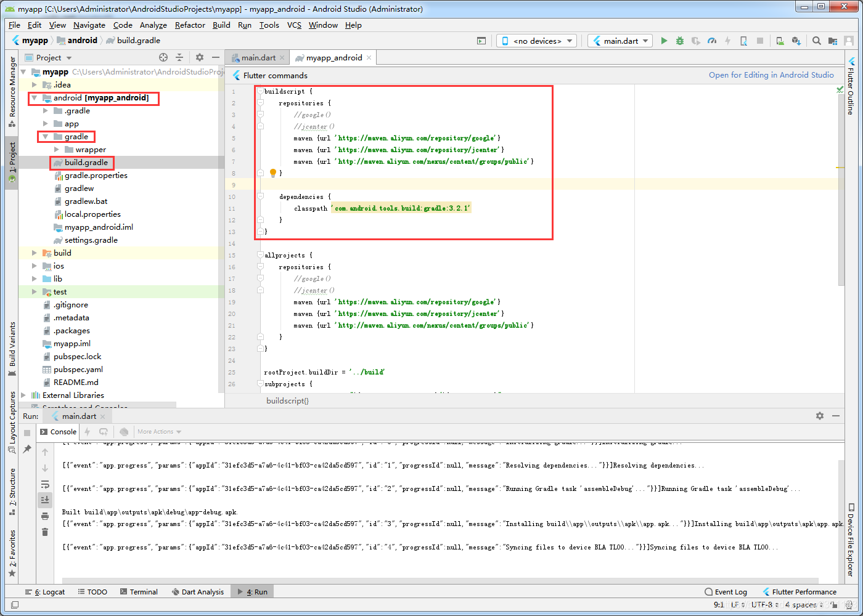Open the Dart Analysis tool tab
Screen dimensions: 863x616
(x=197, y=592)
